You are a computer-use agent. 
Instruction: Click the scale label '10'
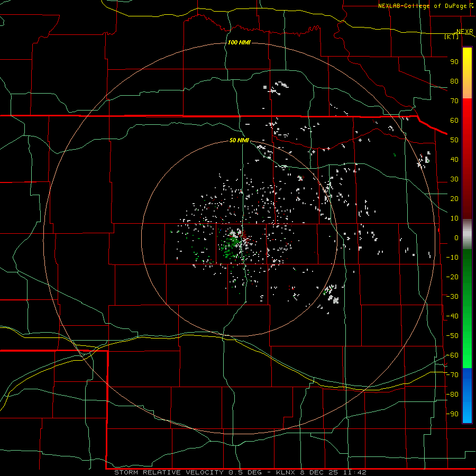454,218
